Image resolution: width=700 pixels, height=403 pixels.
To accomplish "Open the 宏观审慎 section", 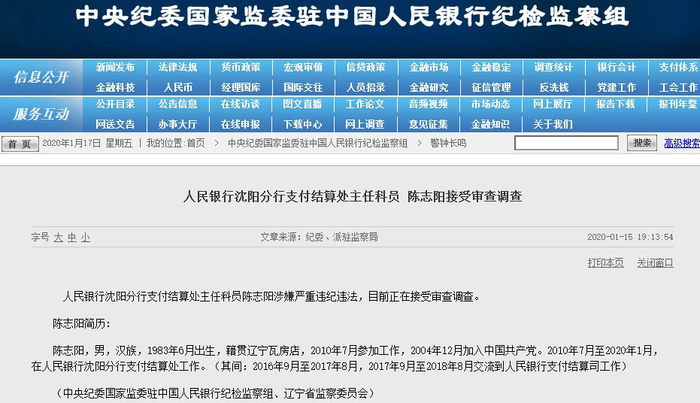I will [303, 67].
